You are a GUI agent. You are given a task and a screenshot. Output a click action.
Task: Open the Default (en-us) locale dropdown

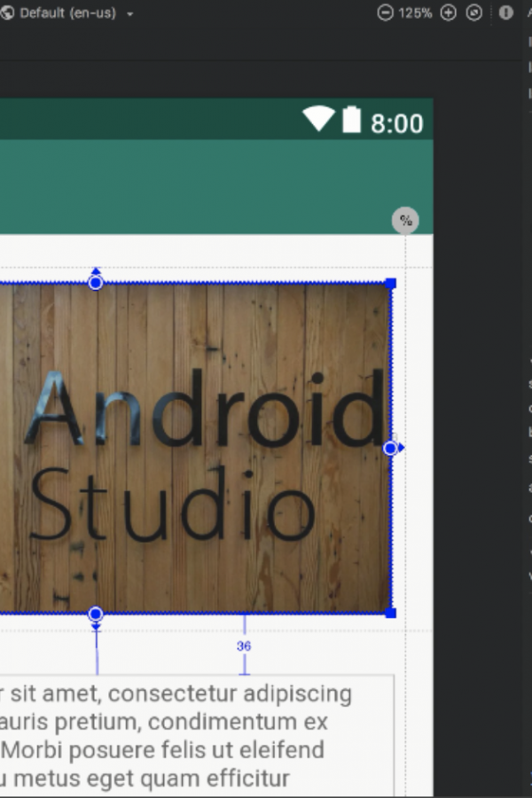point(67,12)
